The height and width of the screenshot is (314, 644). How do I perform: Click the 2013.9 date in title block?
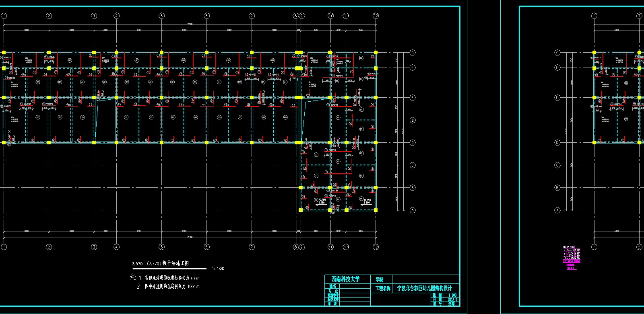tap(452, 300)
